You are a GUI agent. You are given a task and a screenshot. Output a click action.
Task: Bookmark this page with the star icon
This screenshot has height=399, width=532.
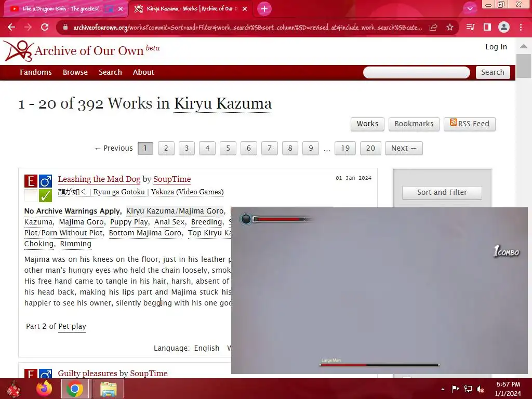pos(450,27)
